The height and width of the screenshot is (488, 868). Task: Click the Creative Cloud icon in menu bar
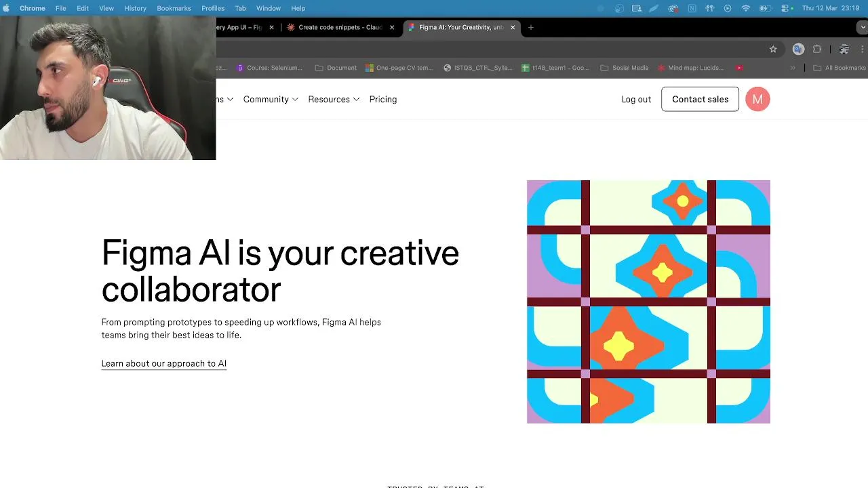tap(673, 8)
